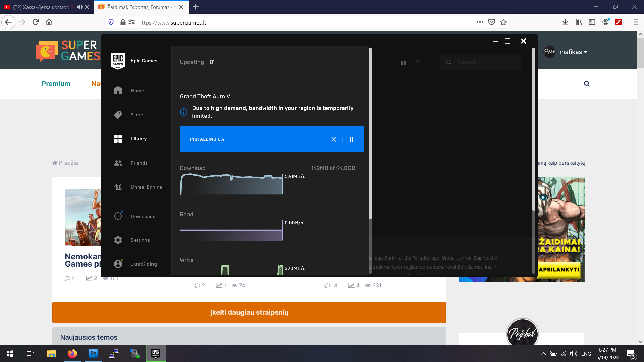Open the Unreal Engine section
Viewport: 644px width, 362px height.
pyautogui.click(x=146, y=187)
